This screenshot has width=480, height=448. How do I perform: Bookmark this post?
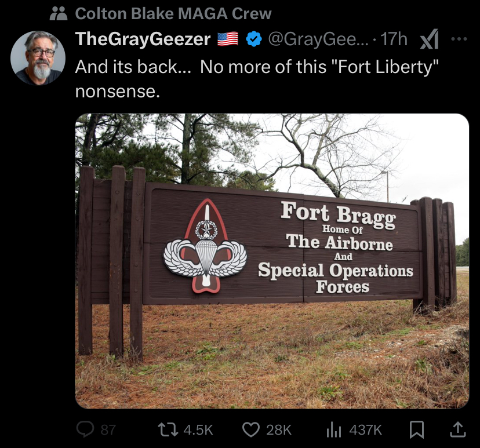(417, 429)
